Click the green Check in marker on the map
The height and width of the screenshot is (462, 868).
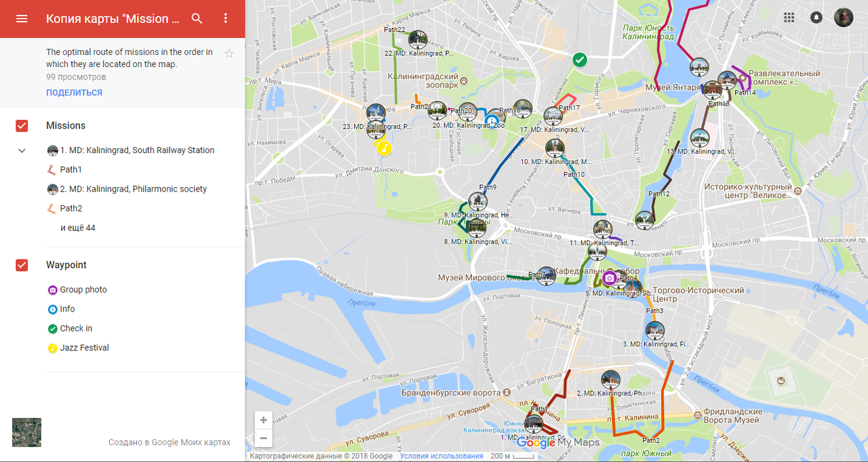[580, 60]
